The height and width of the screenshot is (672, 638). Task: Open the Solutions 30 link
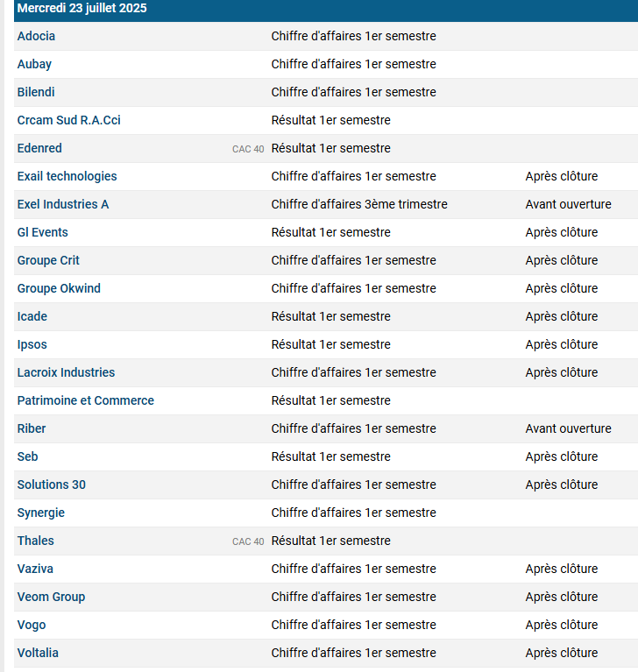[52, 485]
